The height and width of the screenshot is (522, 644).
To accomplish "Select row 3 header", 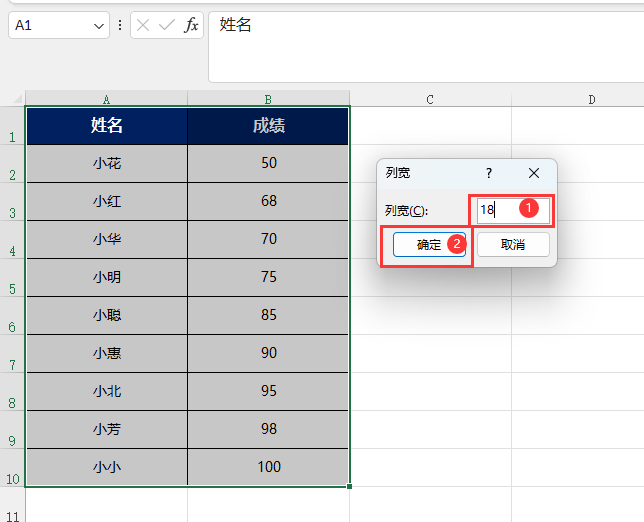I will [x=12, y=202].
